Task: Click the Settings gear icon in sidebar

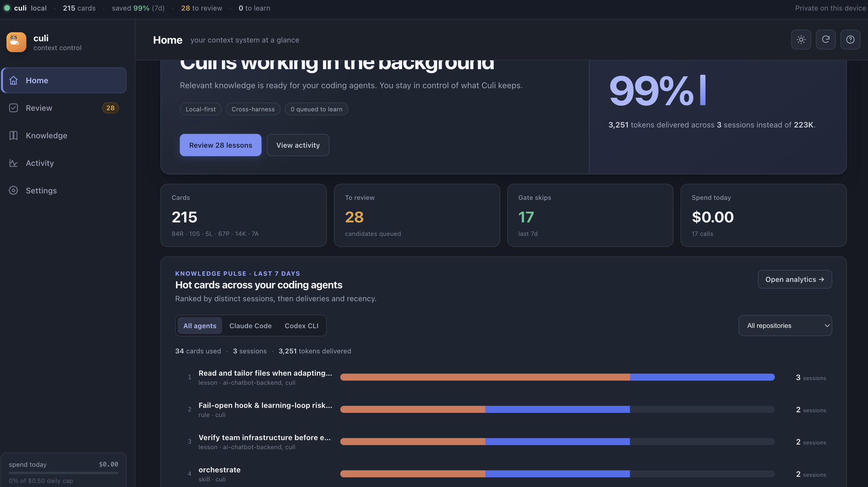Action: point(13,190)
